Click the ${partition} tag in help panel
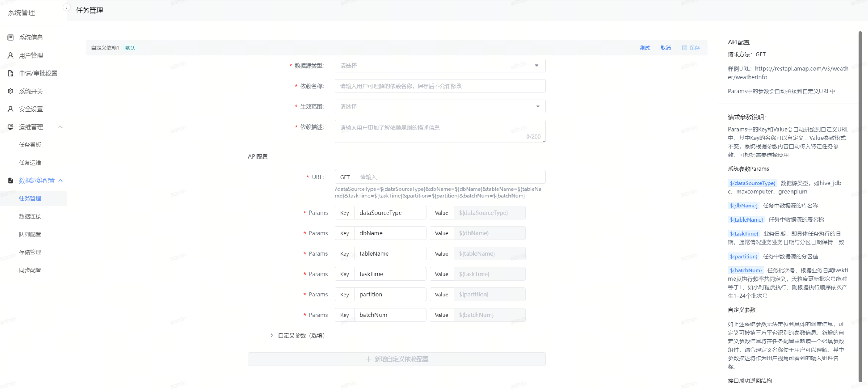868x389 pixels. click(743, 256)
